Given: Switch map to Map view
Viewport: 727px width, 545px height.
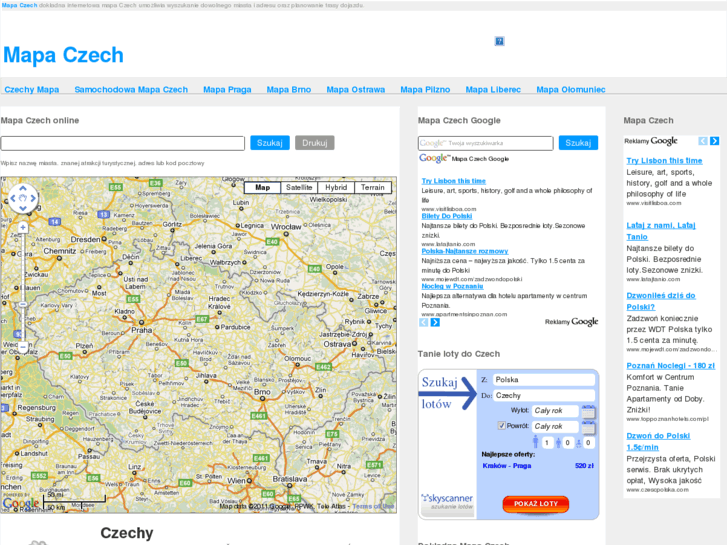Looking at the screenshot, I should [x=262, y=187].
